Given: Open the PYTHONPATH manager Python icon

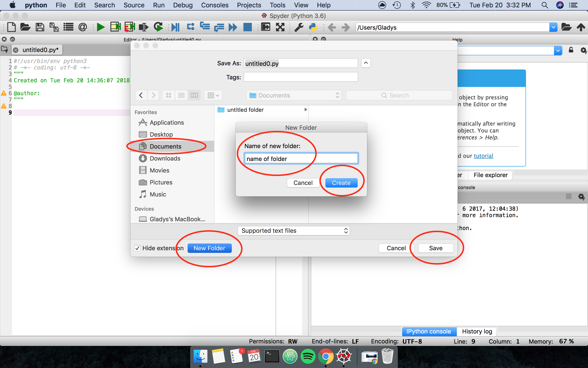Looking at the screenshot, I should coord(313,27).
